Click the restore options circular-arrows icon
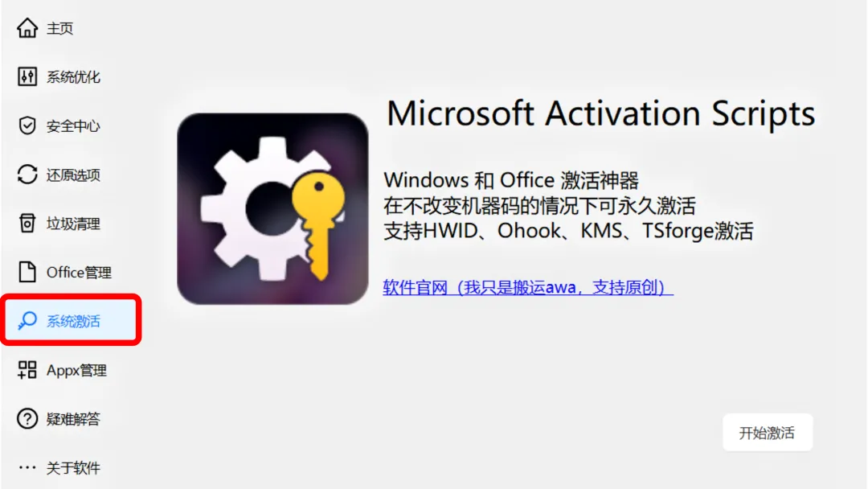Viewport: 868px width, 489px height. [x=27, y=175]
